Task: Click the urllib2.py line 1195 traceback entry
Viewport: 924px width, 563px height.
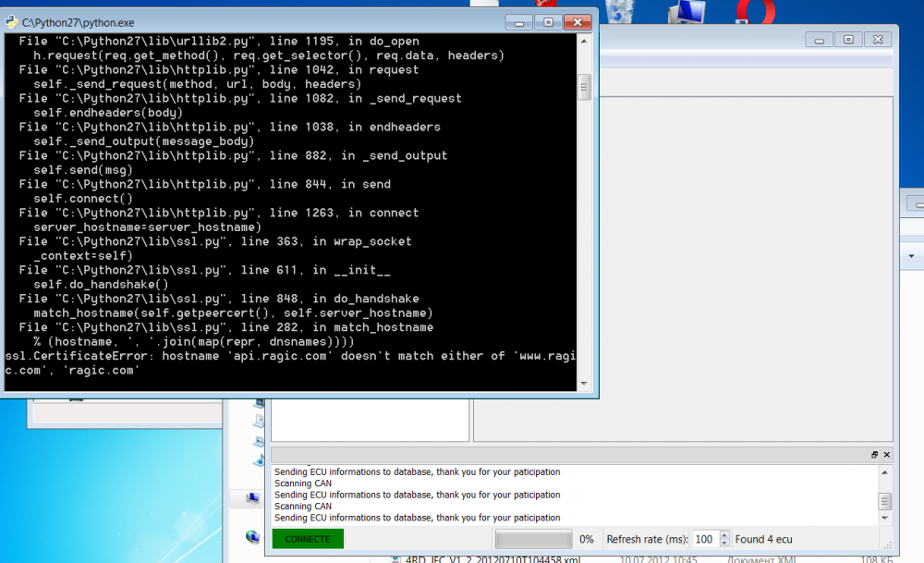Action: [219, 42]
